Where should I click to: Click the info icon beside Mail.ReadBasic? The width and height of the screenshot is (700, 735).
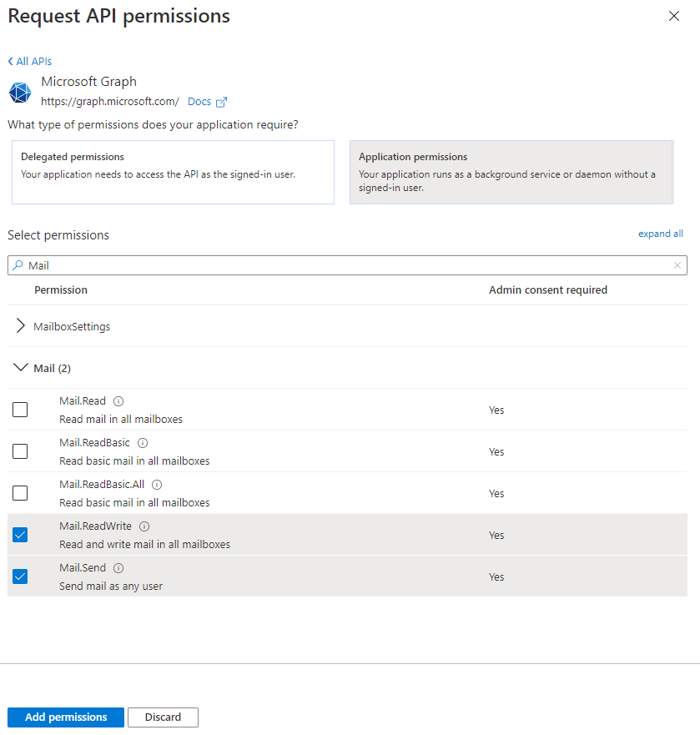tap(143, 443)
